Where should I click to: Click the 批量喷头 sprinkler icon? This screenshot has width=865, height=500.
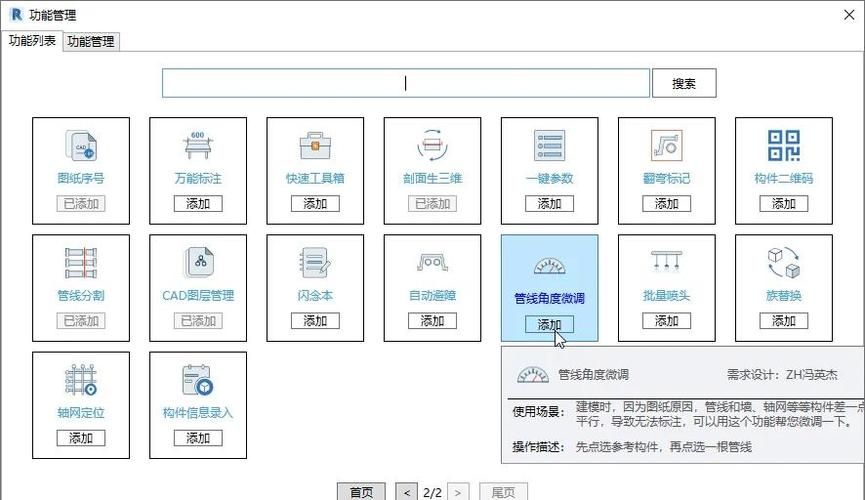(666, 263)
